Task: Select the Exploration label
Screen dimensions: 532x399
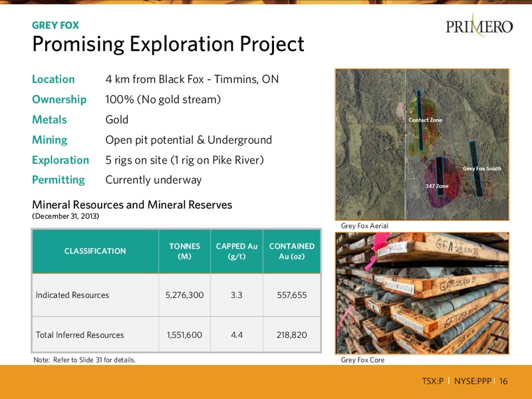Action: pos(61,160)
